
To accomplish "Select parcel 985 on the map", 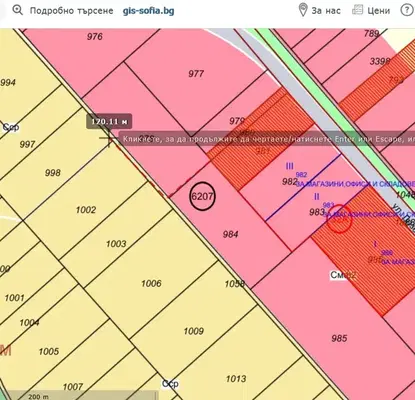I will 339,338.
